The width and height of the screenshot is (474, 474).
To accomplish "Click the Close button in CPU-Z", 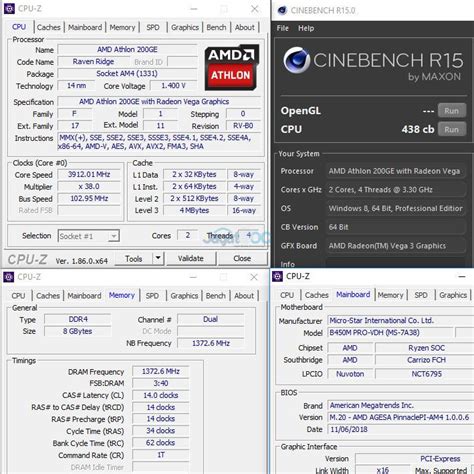I will click(242, 258).
